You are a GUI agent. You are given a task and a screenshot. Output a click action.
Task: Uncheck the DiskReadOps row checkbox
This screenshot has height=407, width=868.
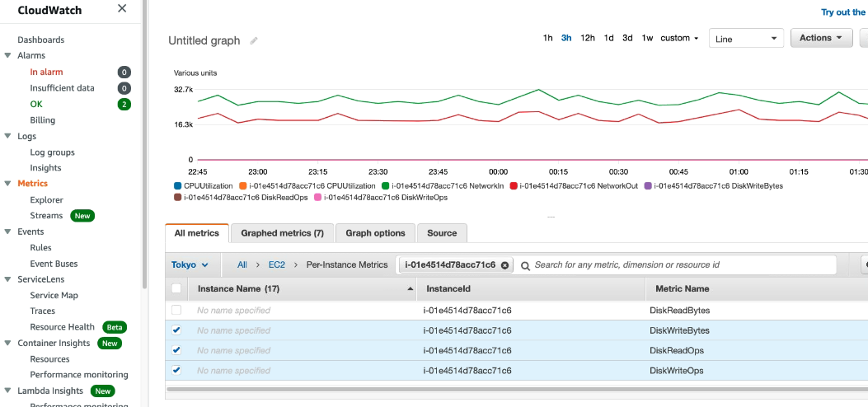click(x=176, y=350)
